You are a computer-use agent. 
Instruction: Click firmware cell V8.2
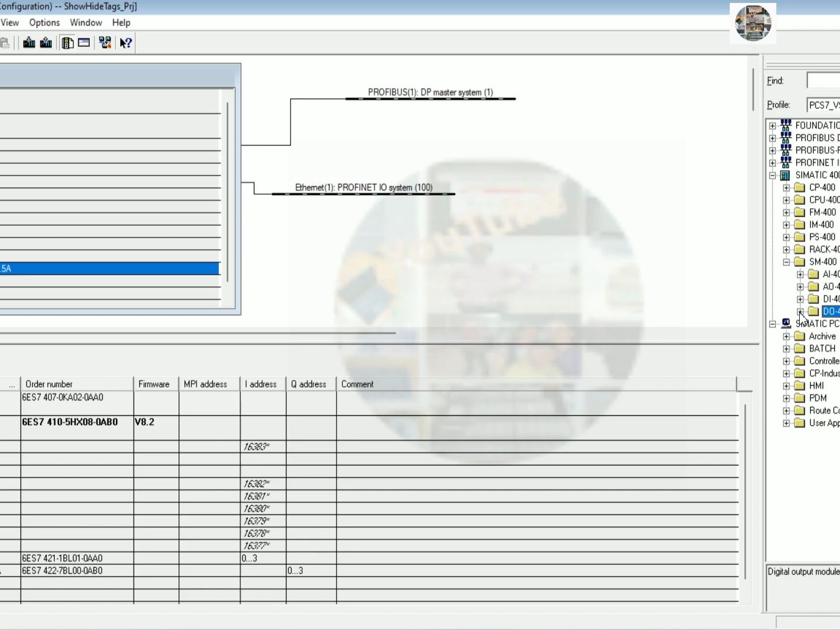coord(145,422)
